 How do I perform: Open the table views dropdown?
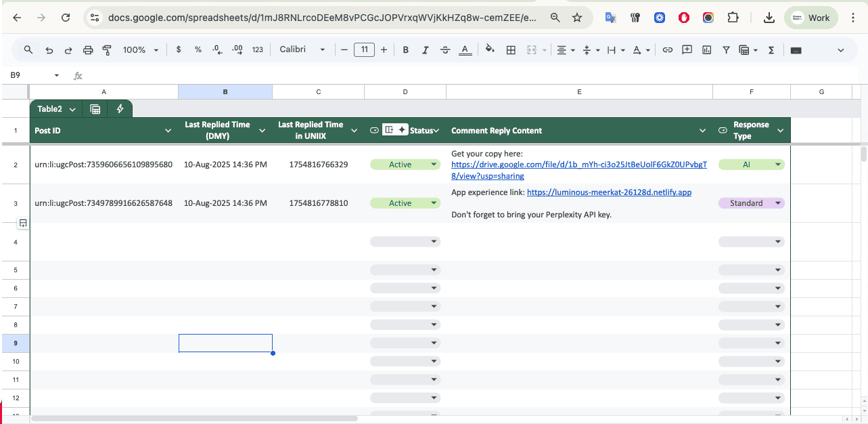click(x=748, y=49)
